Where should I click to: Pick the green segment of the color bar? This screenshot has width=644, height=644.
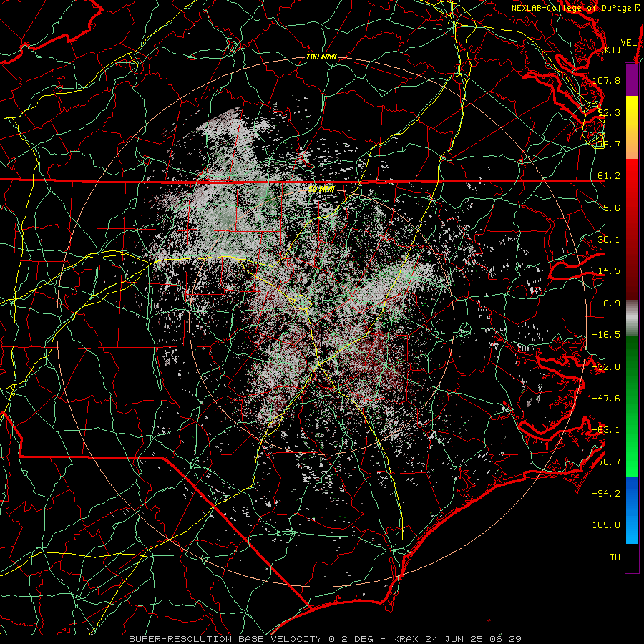point(632,406)
